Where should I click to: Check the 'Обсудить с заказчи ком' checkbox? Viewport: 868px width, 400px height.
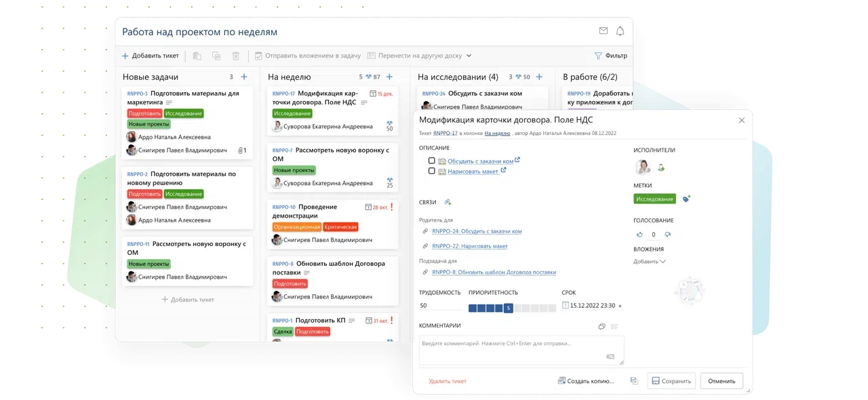coord(432,161)
